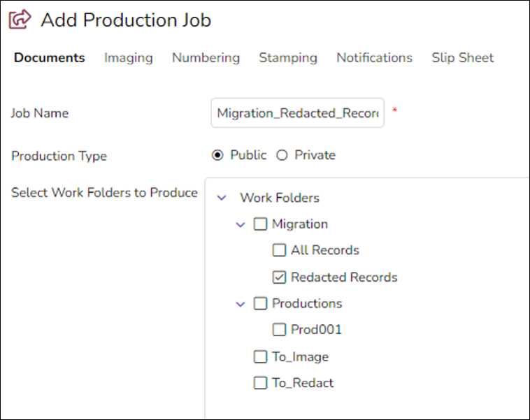Click the Job Name field label

tap(40, 113)
